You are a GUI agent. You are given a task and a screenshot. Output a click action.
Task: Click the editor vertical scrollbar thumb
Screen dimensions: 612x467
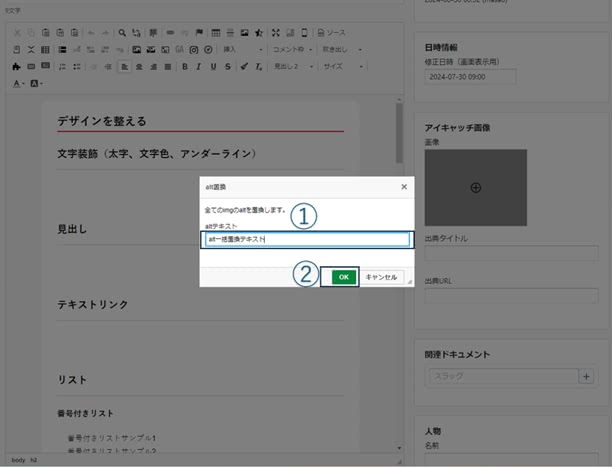(399, 133)
